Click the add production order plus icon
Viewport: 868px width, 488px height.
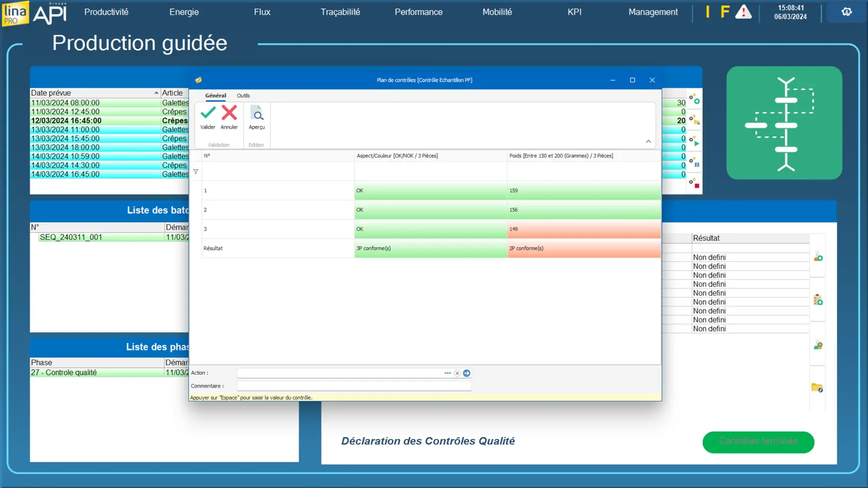(694, 99)
